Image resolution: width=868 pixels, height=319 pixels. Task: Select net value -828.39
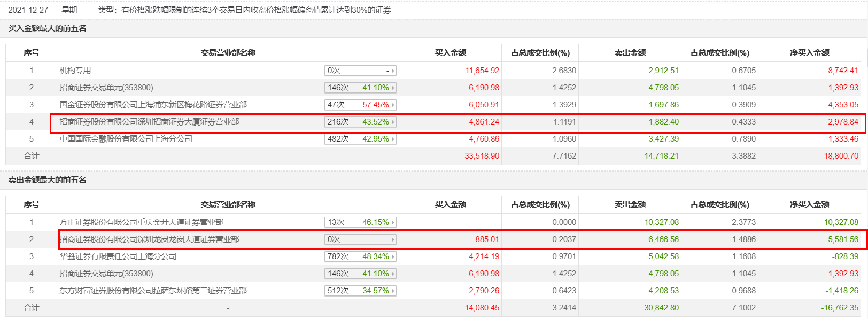(845, 256)
